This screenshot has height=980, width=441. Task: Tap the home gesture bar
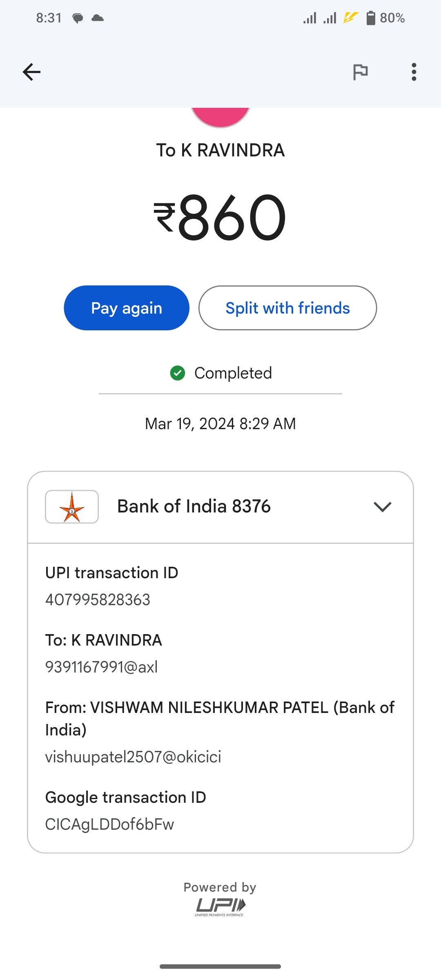tap(220, 967)
